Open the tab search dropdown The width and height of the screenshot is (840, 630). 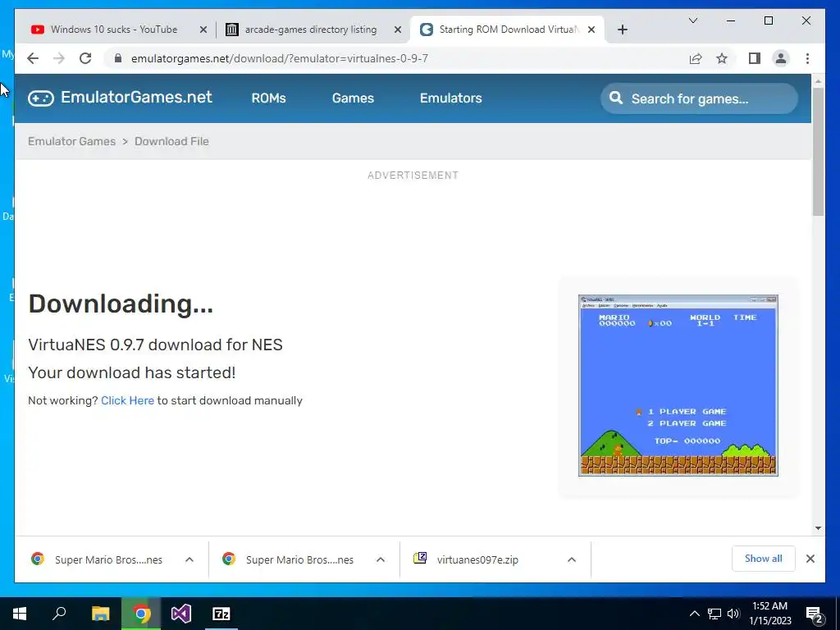click(x=692, y=21)
